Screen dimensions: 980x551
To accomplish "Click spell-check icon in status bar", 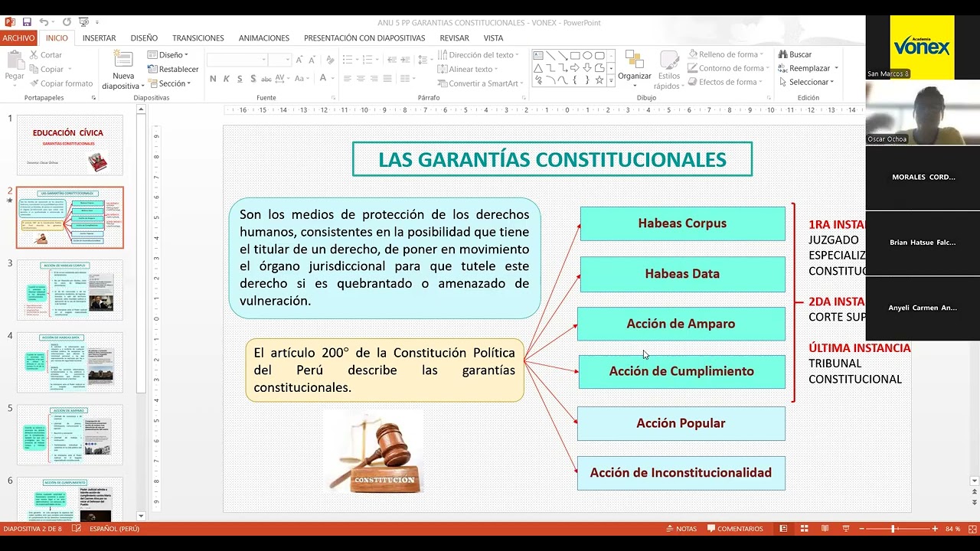I will click(x=77, y=529).
